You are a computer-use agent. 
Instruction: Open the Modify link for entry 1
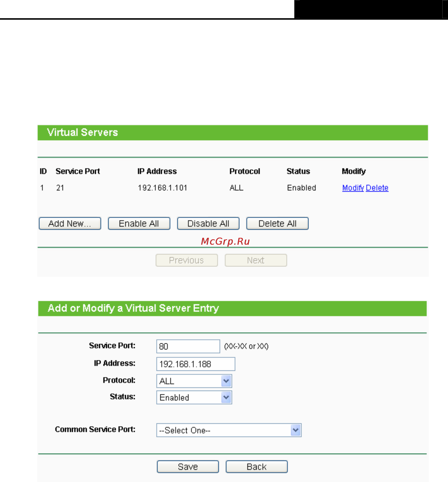(x=353, y=188)
